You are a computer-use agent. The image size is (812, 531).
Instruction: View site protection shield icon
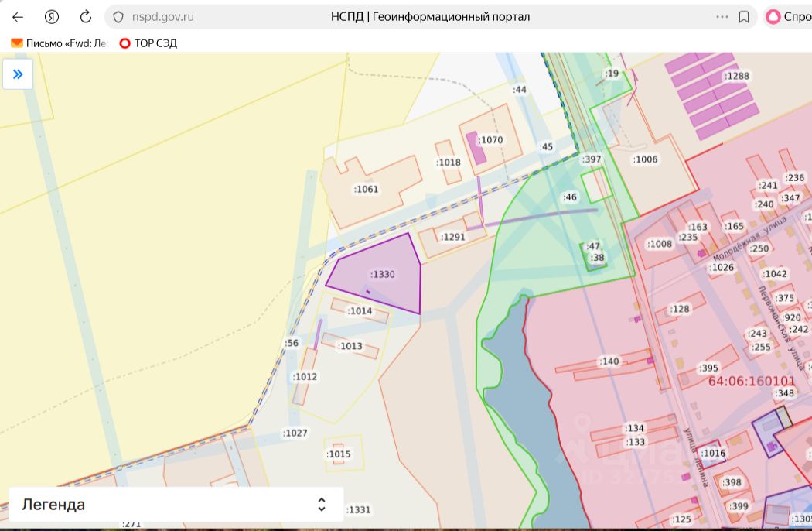click(118, 17)
